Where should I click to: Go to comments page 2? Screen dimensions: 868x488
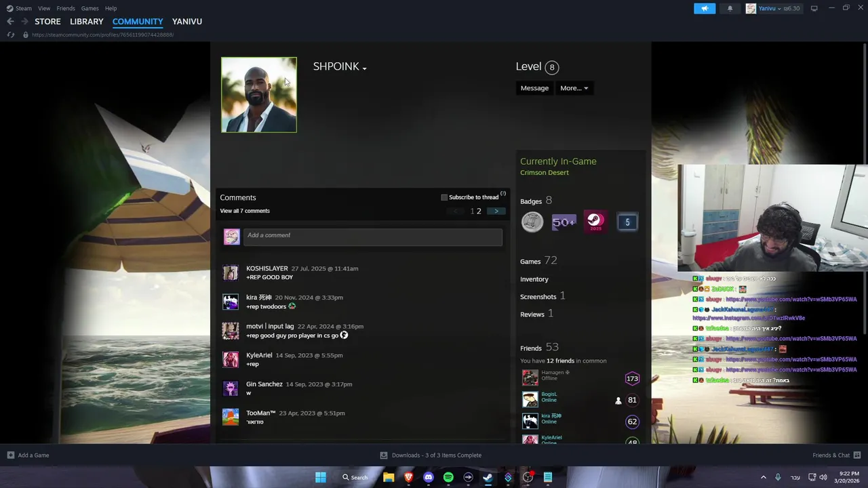click(479, 211)
